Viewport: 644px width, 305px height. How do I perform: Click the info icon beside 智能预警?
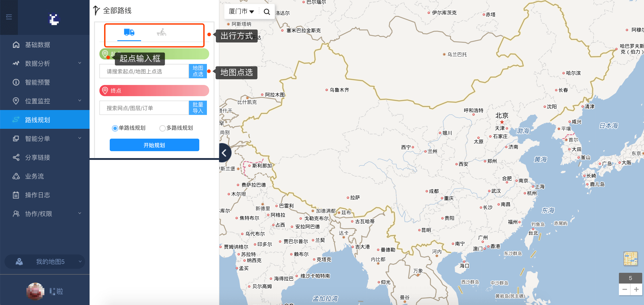tap(16, 82)
